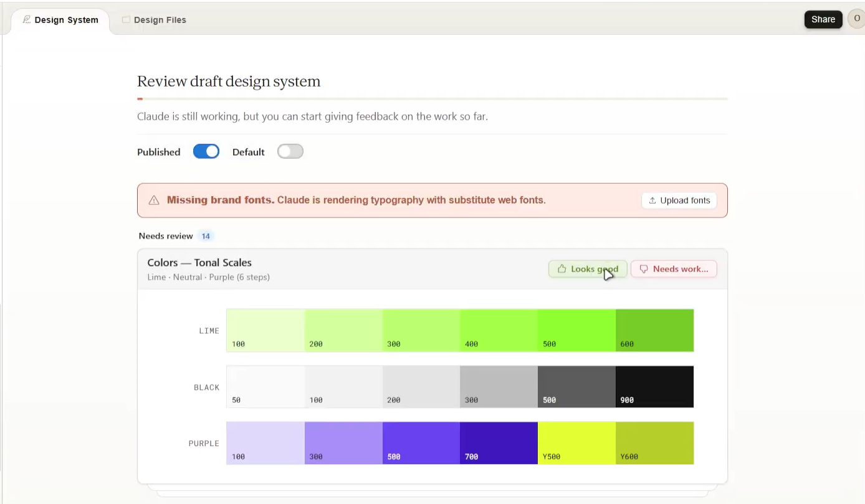Pick the Black 900 swatch
The height and width of the screenshot is (504, 865).
654,387
